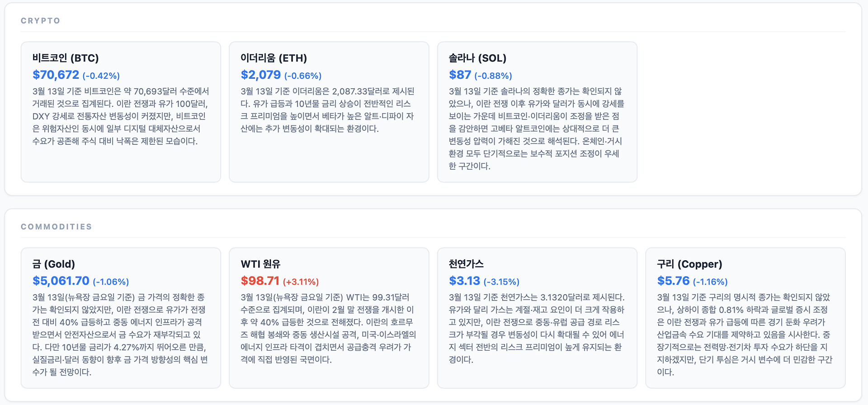Click the (-0.42%) Bitcoin change percentage
This screenshot has width=868, height=405.
coord(101,76)
